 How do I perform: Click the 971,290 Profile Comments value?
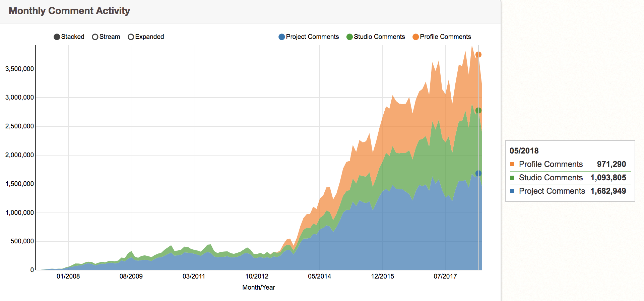pos(611,164)
